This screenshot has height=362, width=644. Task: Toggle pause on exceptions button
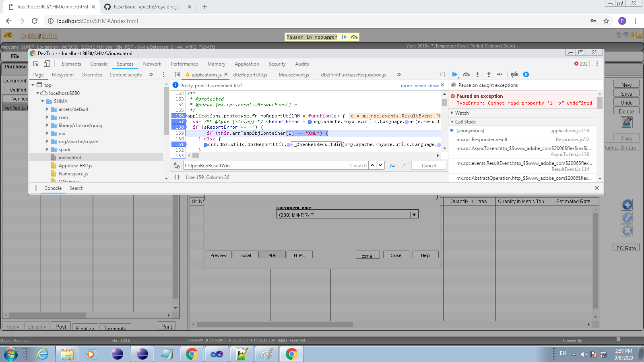pyautogui.click(x=526, y=74)
